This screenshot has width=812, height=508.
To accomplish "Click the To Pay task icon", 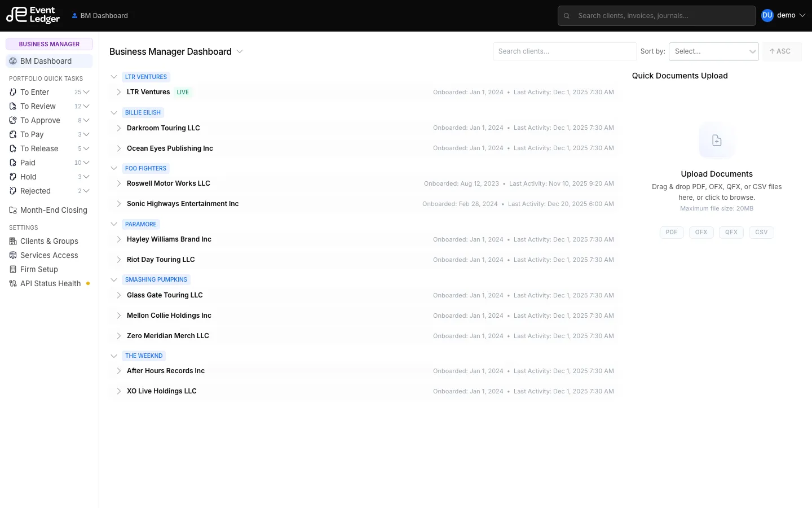I will [x=13, y=134].
